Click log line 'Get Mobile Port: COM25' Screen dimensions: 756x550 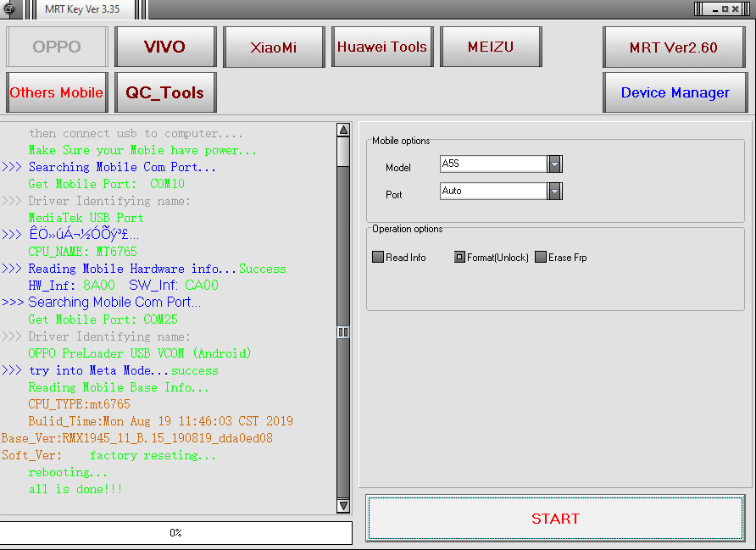[x=103, y=319]
